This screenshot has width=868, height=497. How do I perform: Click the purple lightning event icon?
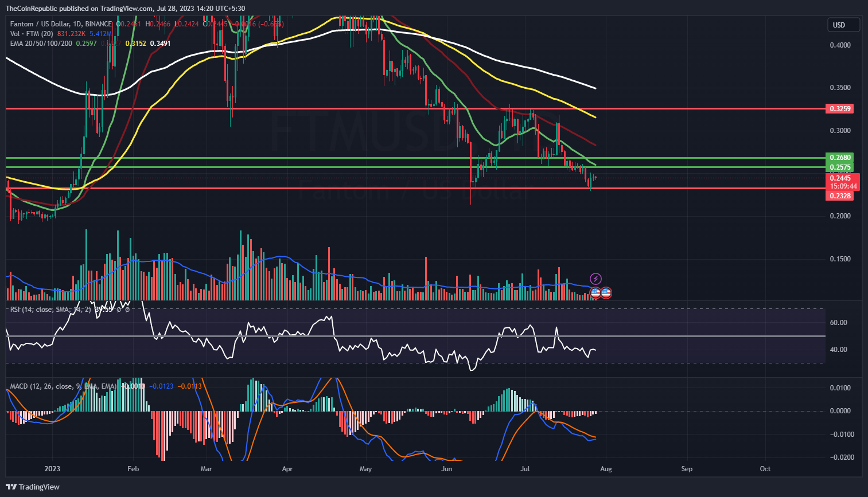[595, 279]
